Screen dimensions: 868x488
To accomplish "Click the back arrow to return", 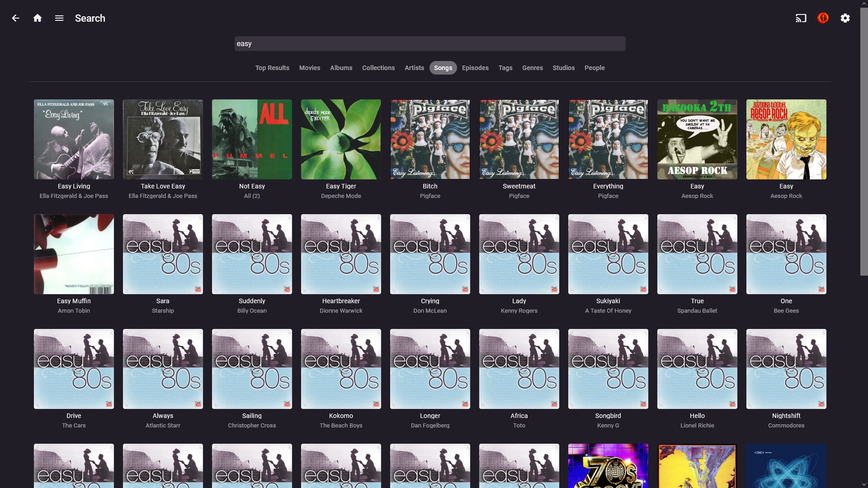I will [16, 18].
